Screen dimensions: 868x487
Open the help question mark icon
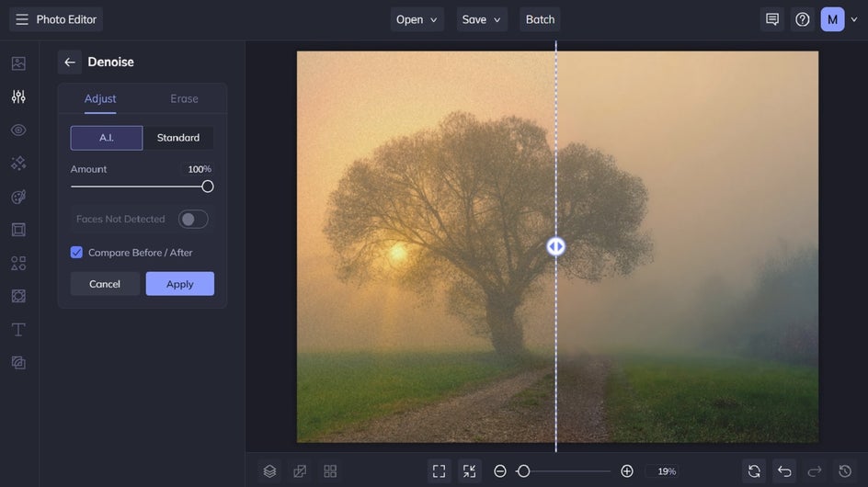(802, 19)
